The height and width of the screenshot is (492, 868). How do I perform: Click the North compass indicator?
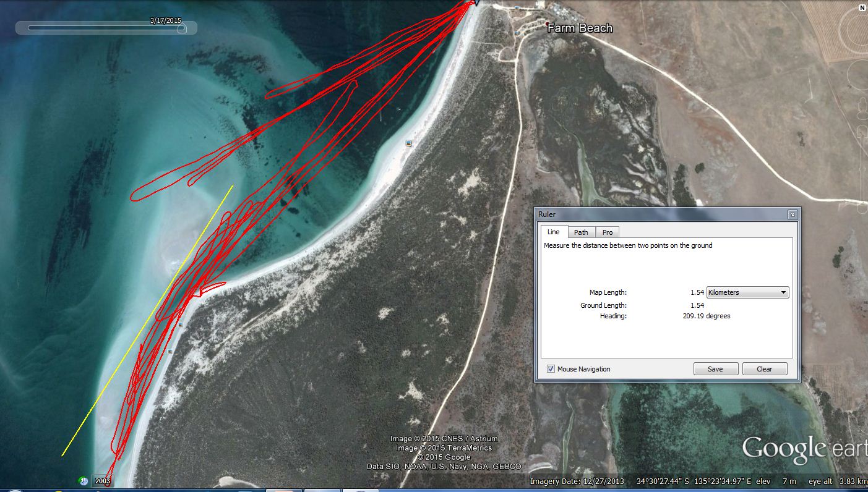(861, 7)
